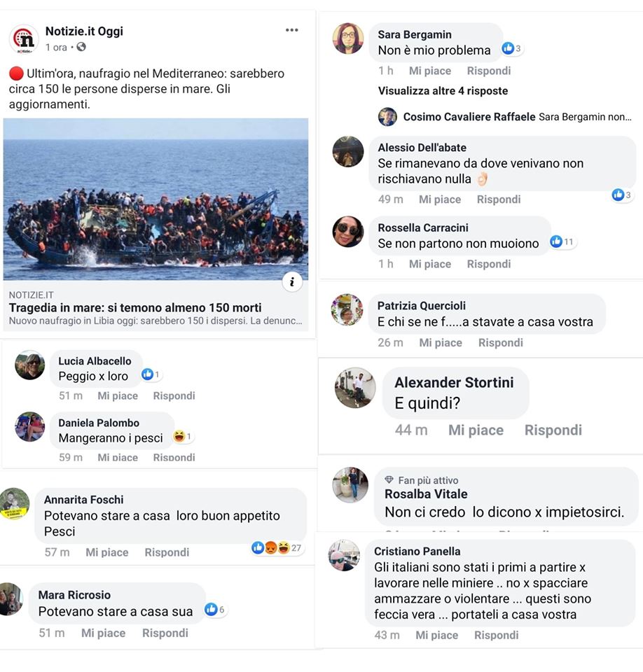This screenshot has width=643, height=672.
Task: Reply to Alessio Dell'abate's comment with Rispondi
Action: 498,199
